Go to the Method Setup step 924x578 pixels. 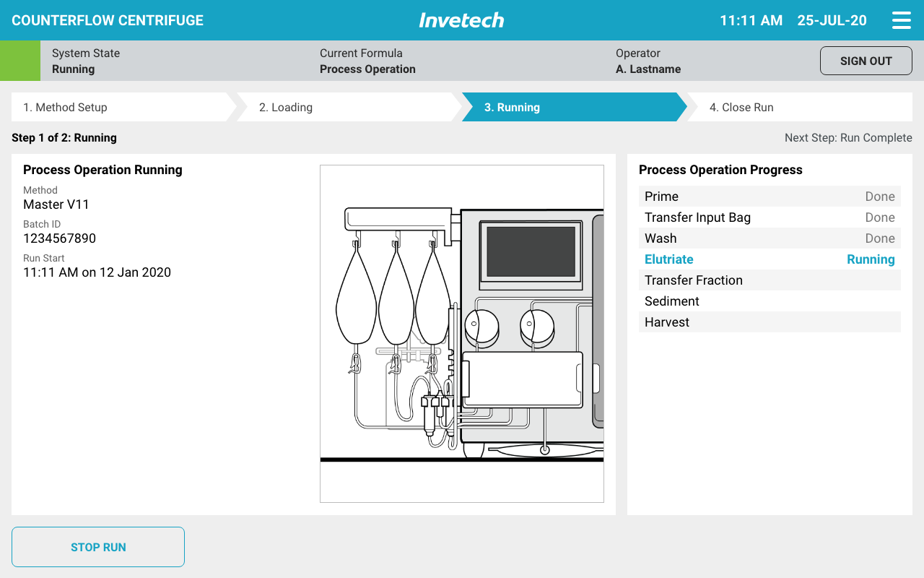(x=119, y=107)
